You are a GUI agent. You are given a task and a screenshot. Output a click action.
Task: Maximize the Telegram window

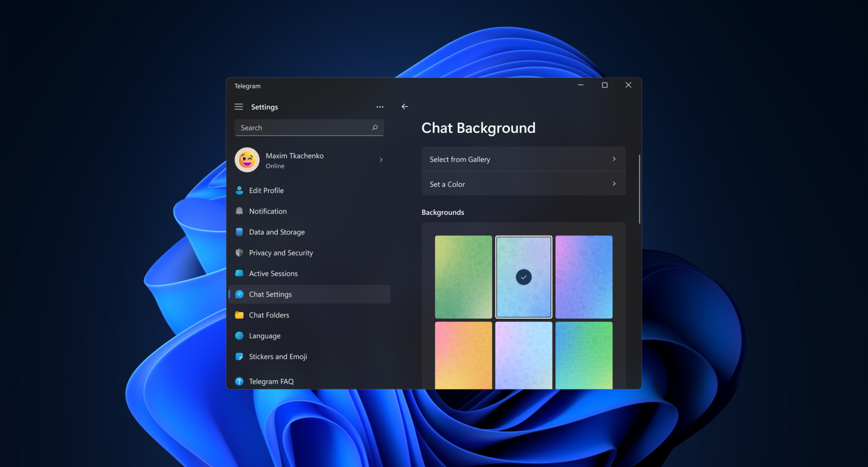[605, 85]
